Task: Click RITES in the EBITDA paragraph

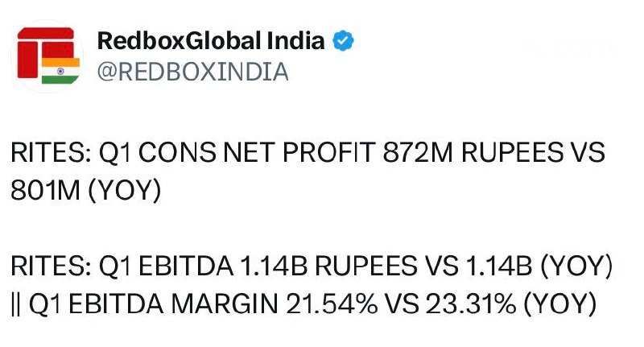Action: point(51,266)
